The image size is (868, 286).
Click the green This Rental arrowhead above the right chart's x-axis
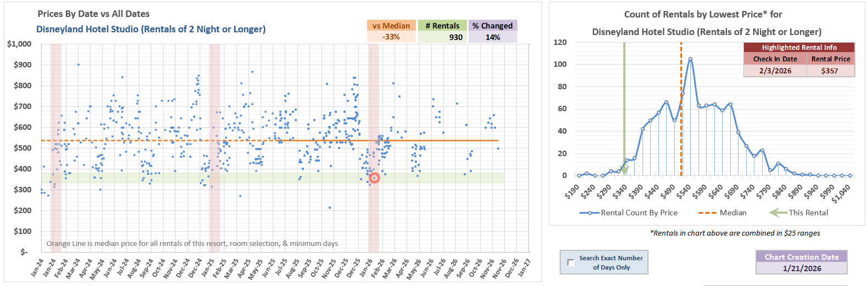(624, 169)
